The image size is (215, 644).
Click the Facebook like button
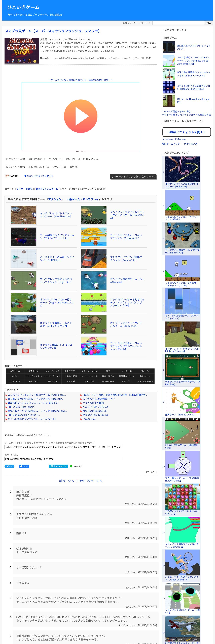[24, 466]
